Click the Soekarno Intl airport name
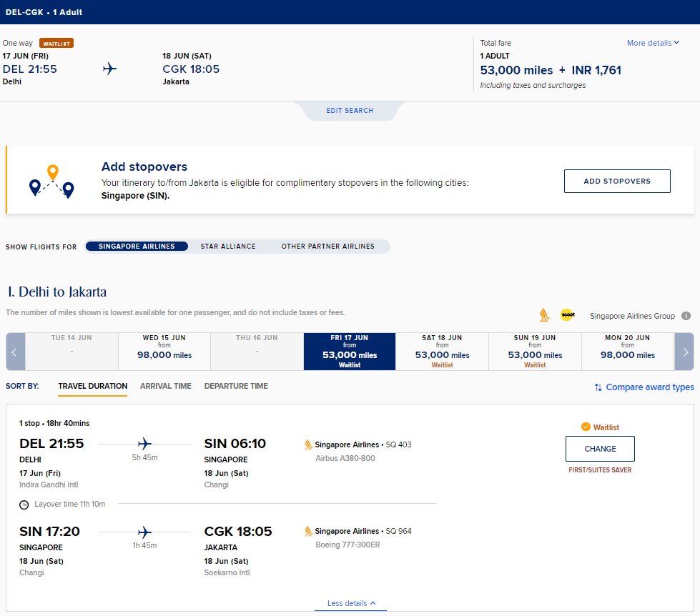 [x=227, y=572]
